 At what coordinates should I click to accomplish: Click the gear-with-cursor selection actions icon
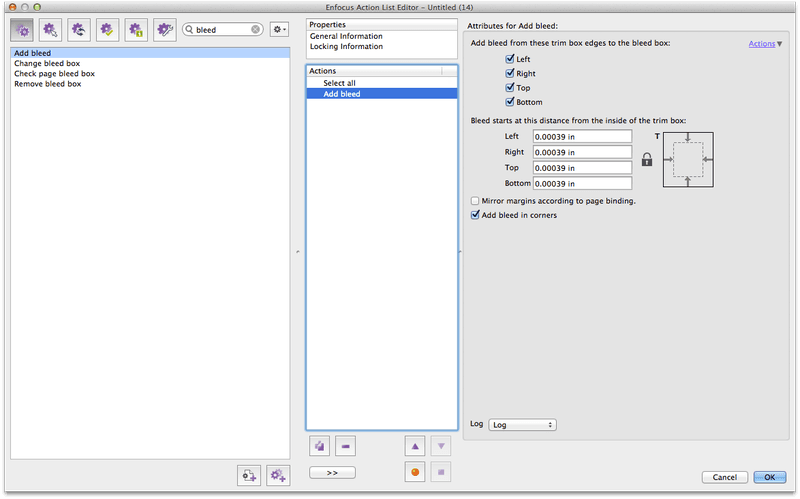(50, 30)
